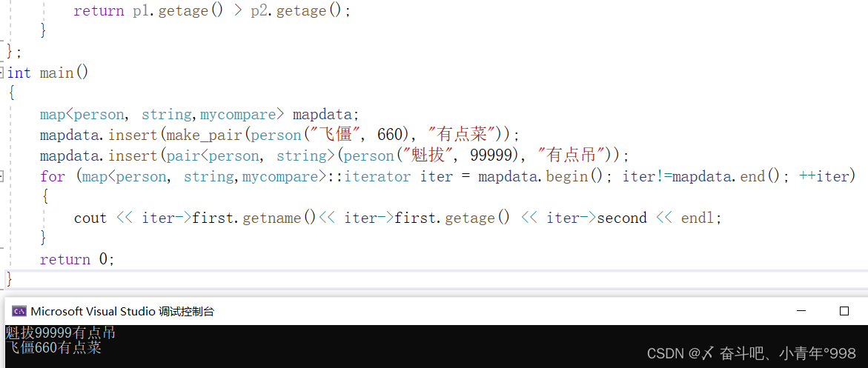Screen dimensions: 868x368
Task: Click the string literal "有点菜" in code
Action: click(462, 135)
